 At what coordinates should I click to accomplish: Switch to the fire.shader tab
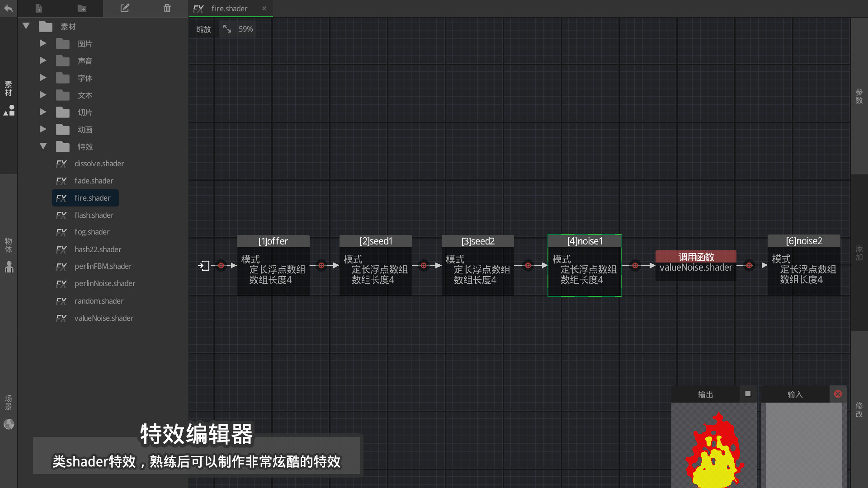[x=229, y=9]
